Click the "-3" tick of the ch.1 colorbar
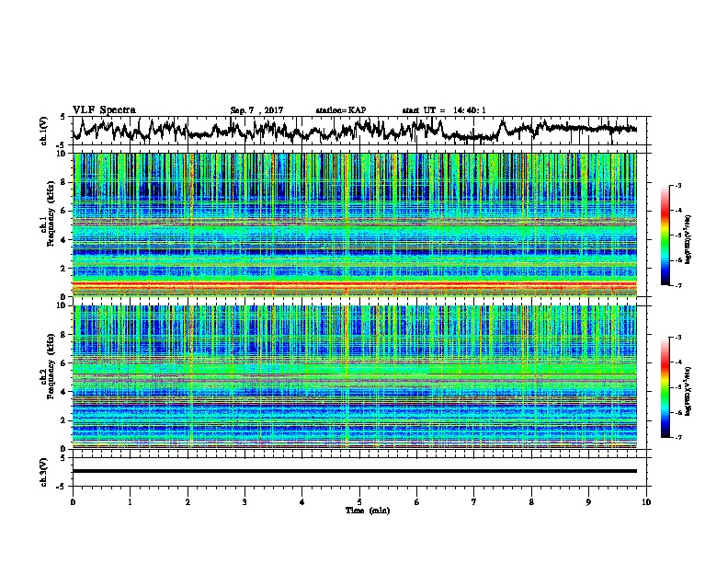 click(678, 185)
